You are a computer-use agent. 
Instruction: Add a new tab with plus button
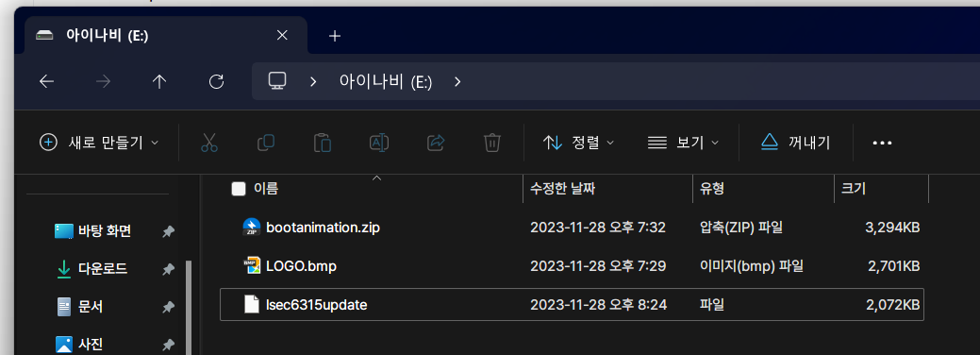click(335, 36)
